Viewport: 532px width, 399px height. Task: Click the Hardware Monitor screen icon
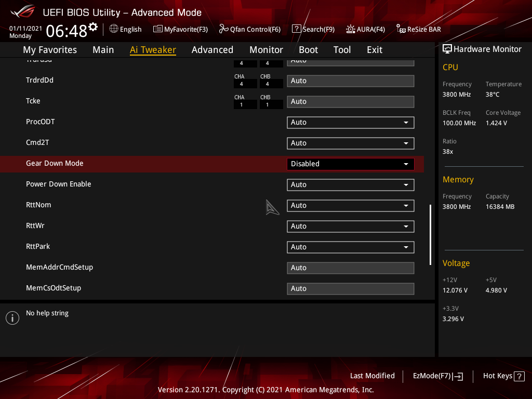point(447,49)
